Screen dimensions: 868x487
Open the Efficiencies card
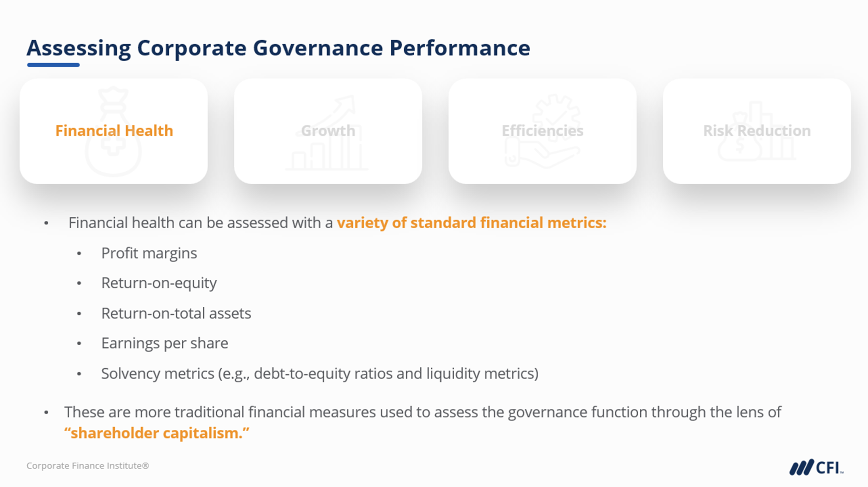pyautogui.click(x=542, y=131)
